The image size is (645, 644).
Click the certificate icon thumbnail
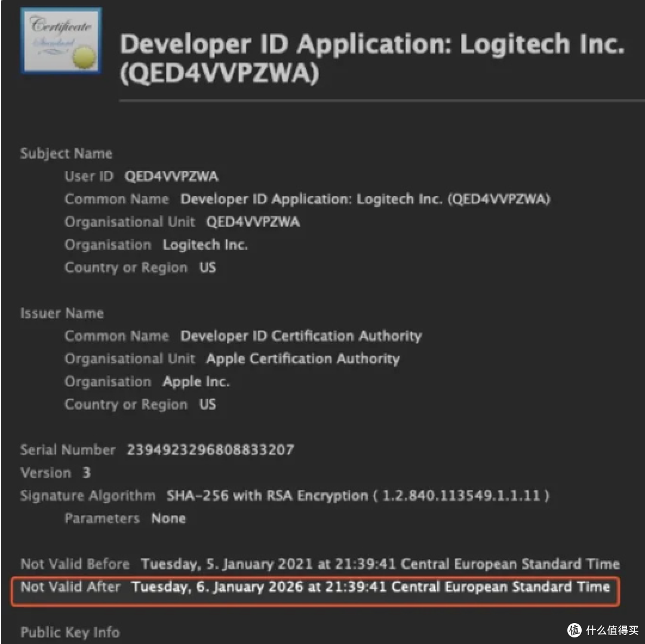61,41
